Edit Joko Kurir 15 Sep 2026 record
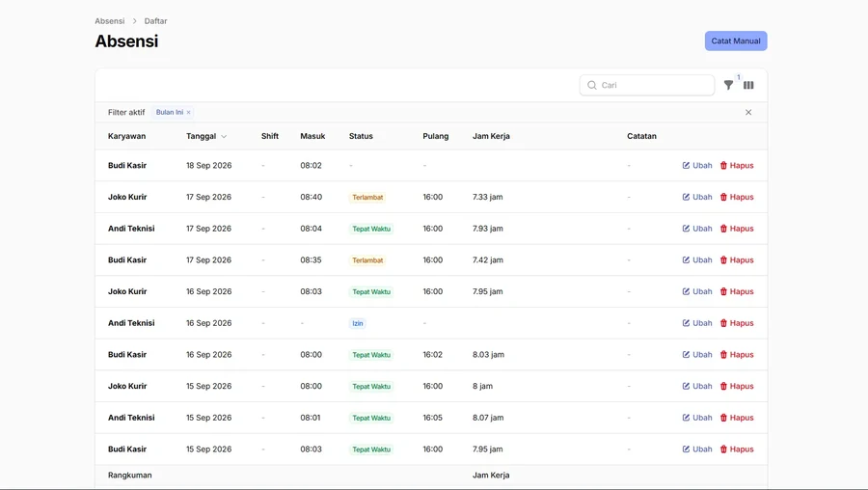 coord(697,387)
